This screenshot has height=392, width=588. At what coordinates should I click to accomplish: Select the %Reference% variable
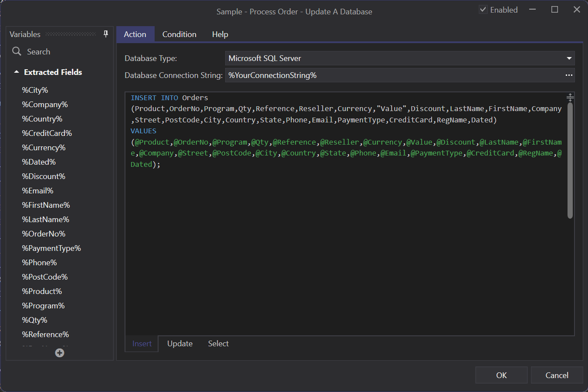coord(45,335)
